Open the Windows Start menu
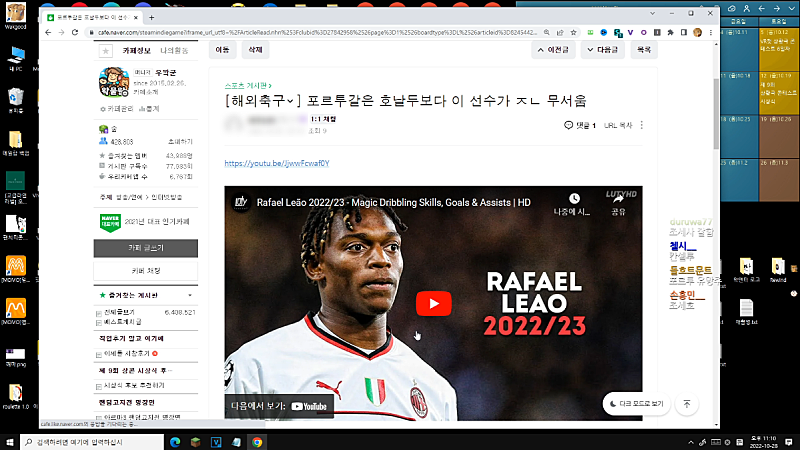 [x=9, y=442]
